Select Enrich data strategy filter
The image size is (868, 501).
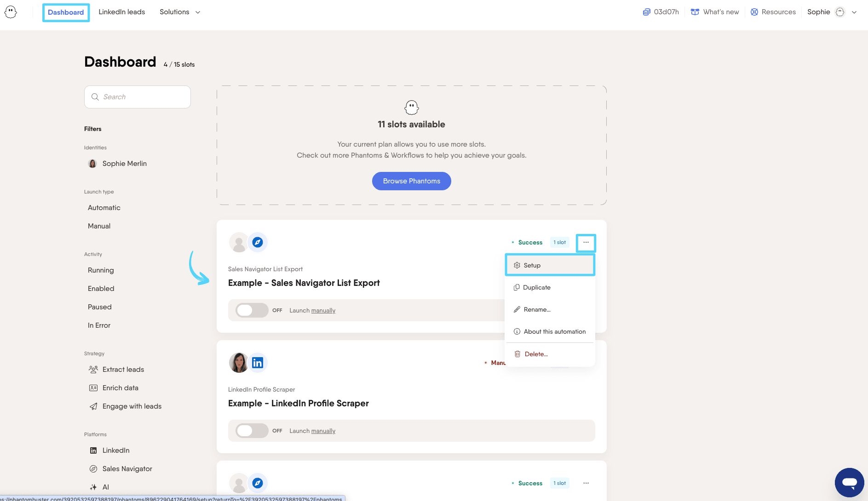(x=120, y=388)
